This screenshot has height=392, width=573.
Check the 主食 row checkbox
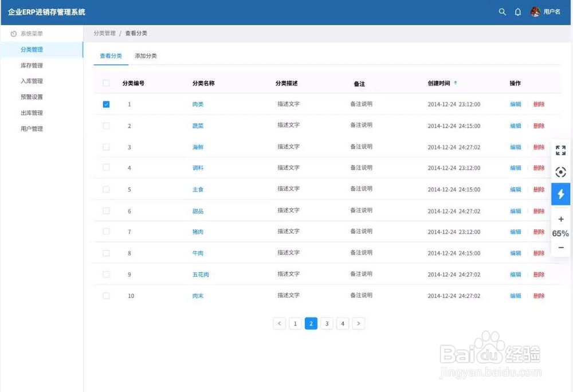[106, 189]
